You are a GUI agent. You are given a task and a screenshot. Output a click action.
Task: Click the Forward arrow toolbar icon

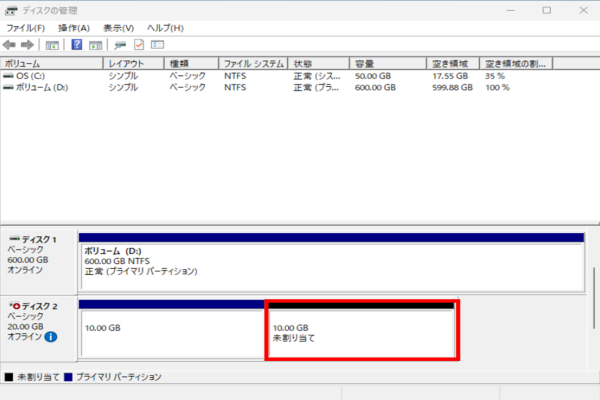(x=27, y=45)
